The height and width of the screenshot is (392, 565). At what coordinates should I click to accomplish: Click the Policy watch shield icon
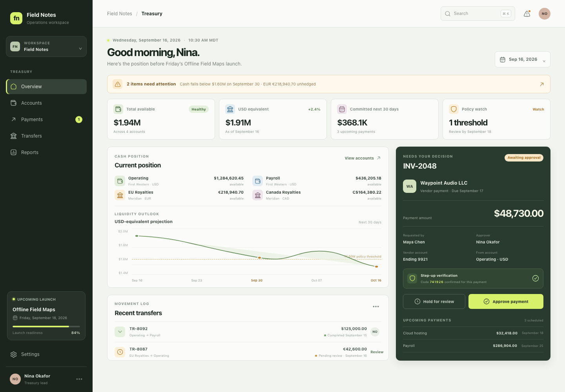[x=454, y=109]
